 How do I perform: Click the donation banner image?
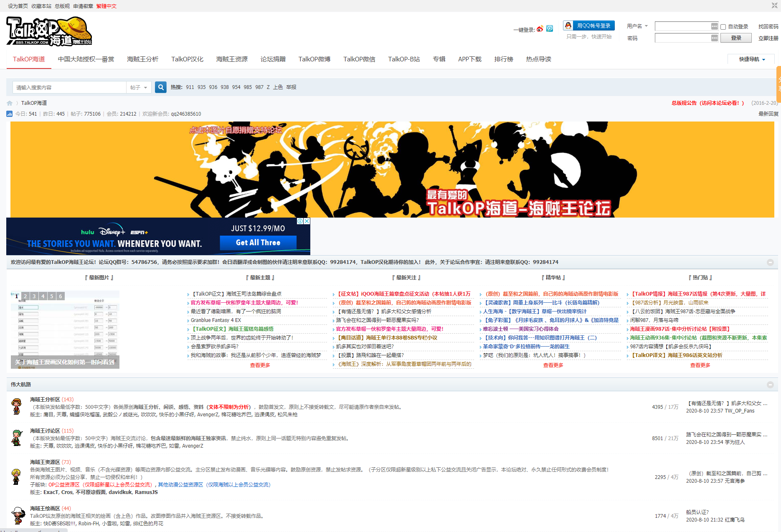[392, 170]
